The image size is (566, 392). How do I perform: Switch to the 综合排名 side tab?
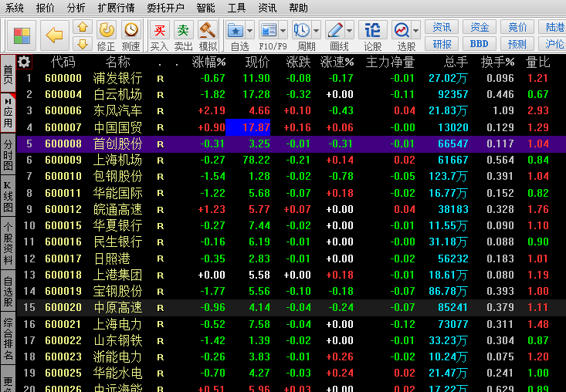(8, 338)
